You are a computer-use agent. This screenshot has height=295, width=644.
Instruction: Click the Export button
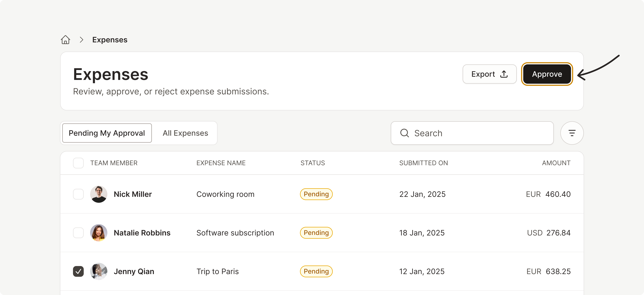(x=489, y=74)
